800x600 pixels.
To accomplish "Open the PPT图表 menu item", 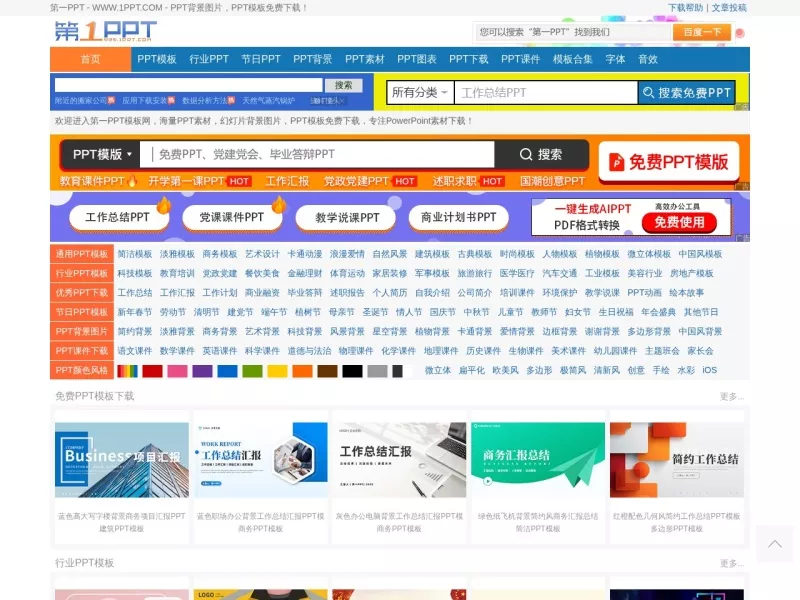I will click(417, 59).
